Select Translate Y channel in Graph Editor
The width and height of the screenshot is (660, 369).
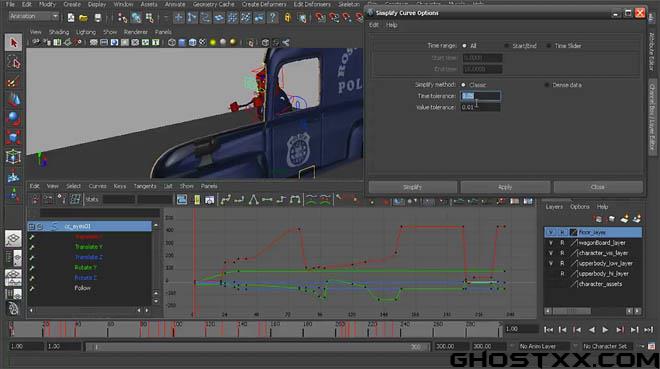click(x=89, y=247)
